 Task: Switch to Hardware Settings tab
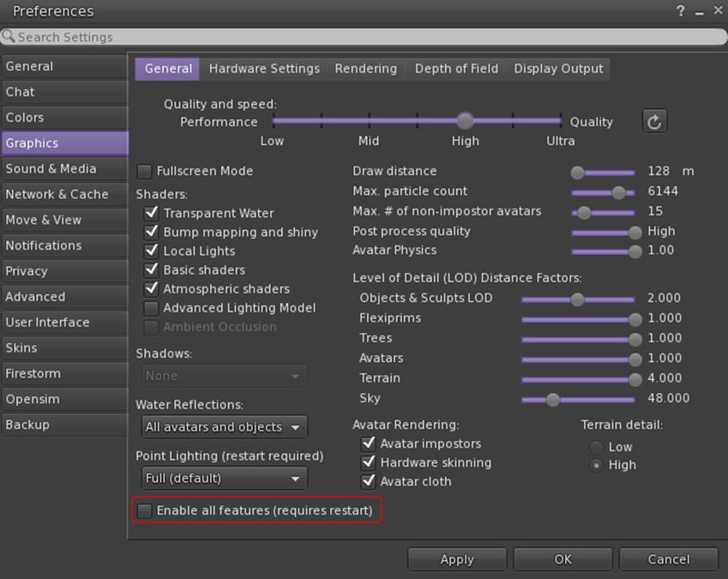click(264, 69)
